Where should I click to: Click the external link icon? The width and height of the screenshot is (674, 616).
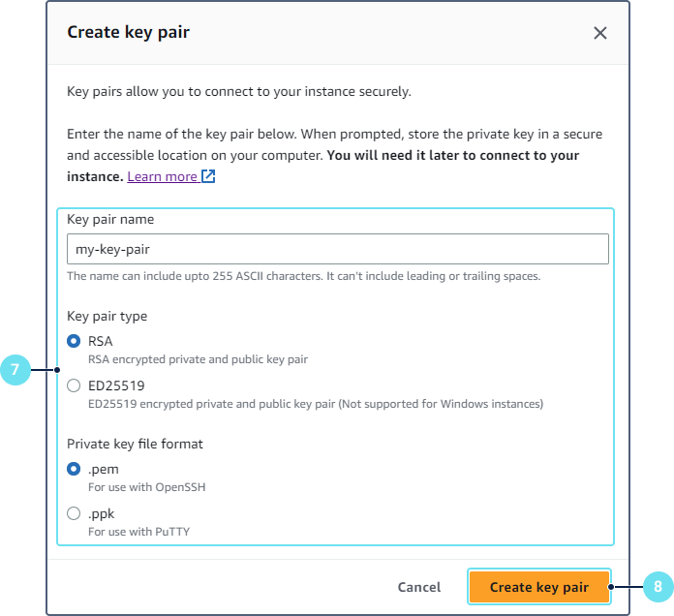pyautogui.click(x=208, y=176)
